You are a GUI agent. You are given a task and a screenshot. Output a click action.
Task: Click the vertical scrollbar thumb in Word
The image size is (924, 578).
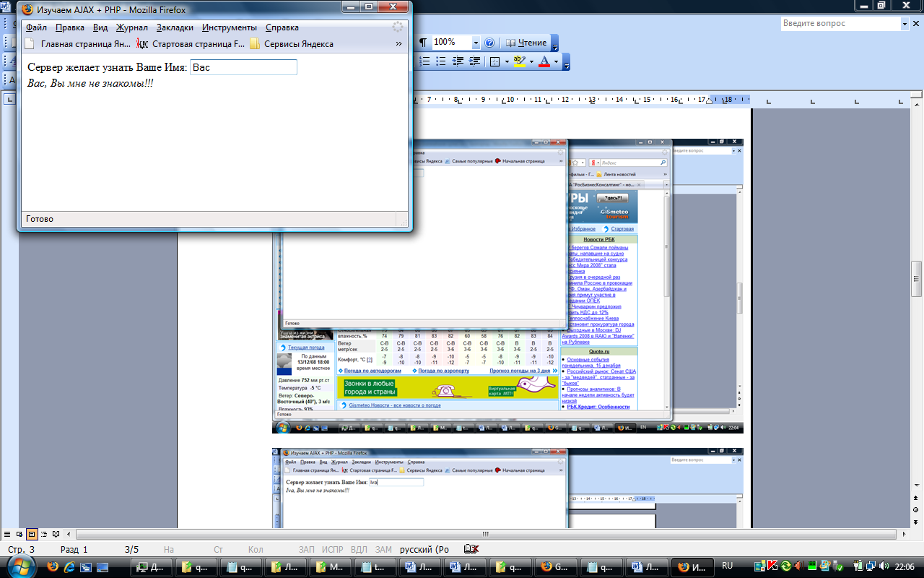918,279
